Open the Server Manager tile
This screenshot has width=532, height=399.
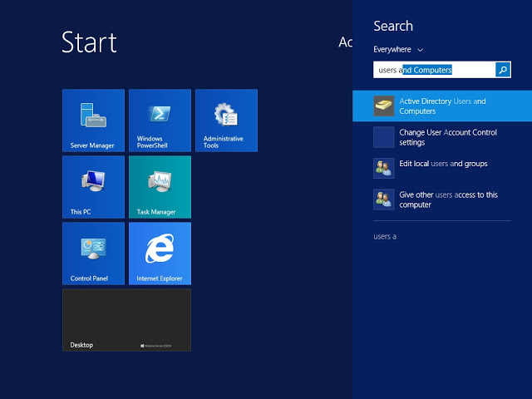click(93, 121)
